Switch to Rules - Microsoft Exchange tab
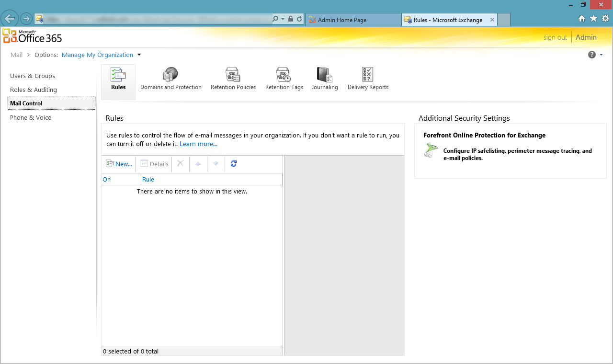Viewport: 613px width, 364px height. click(449, 20)
